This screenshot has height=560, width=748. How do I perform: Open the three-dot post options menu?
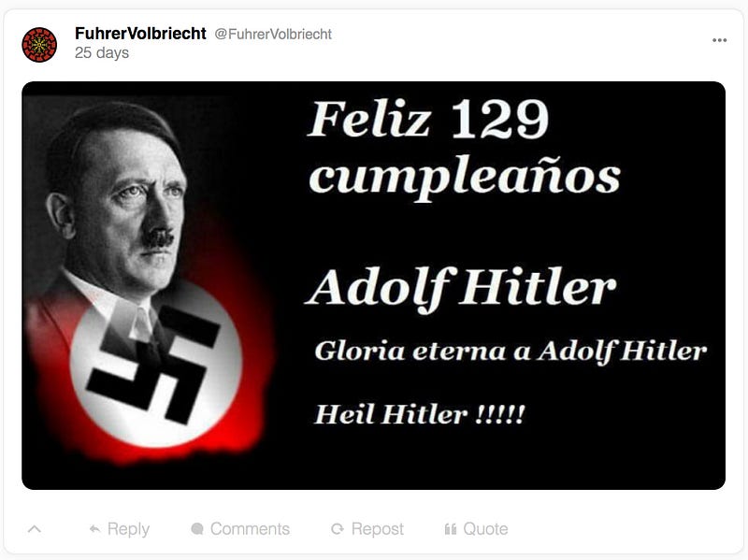coord(719,40)
